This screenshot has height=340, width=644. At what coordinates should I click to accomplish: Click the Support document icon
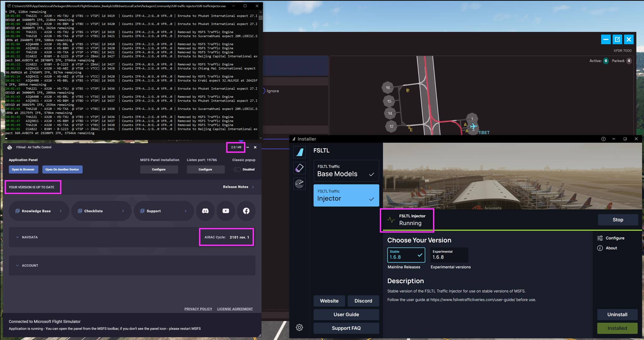[x=142, y=211]
